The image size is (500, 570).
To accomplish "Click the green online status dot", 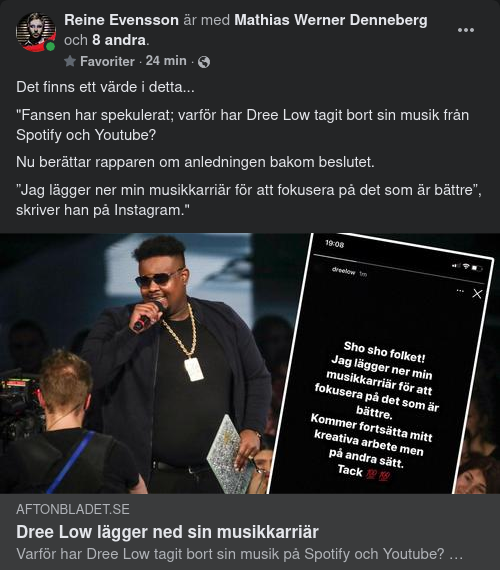I will (51, 47).
